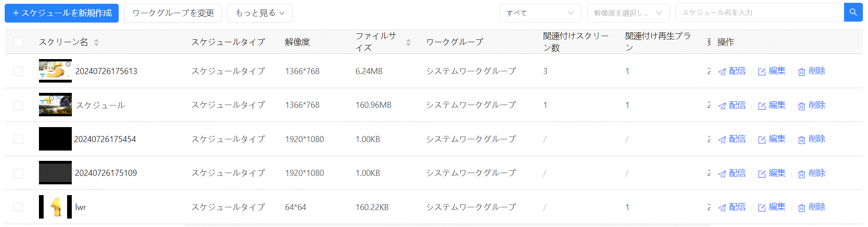Select the checkbox for the lwr row
Viewport: 868px width, 227px height.
coord(18,207)
